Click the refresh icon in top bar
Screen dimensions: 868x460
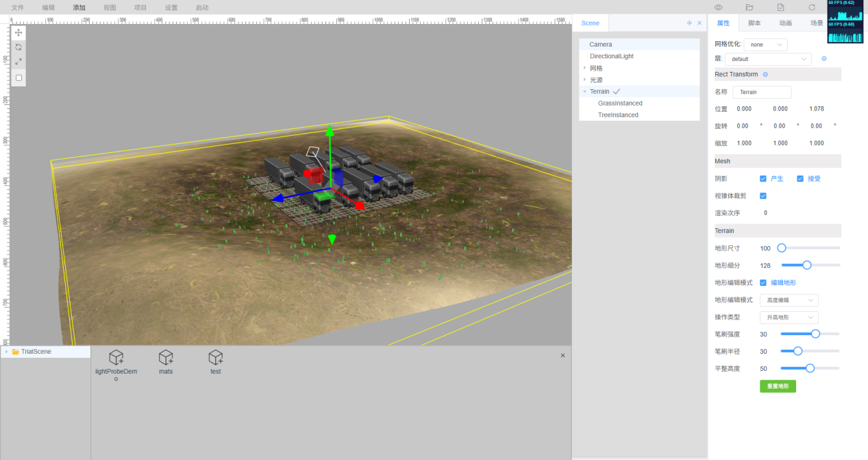coord(812,8)
